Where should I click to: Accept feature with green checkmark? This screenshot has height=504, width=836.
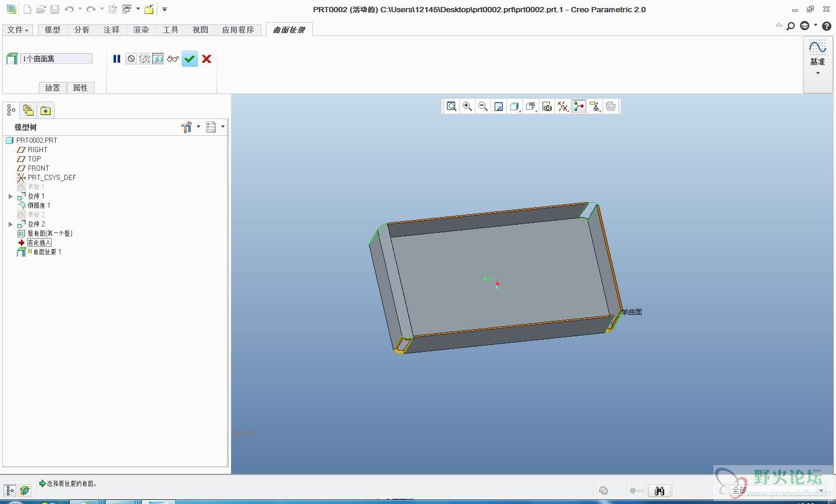[x=190, y=59]
